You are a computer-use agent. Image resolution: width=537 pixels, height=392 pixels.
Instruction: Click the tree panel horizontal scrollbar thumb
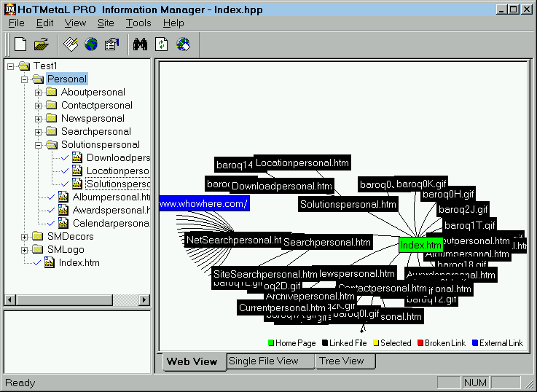point(63,300)
